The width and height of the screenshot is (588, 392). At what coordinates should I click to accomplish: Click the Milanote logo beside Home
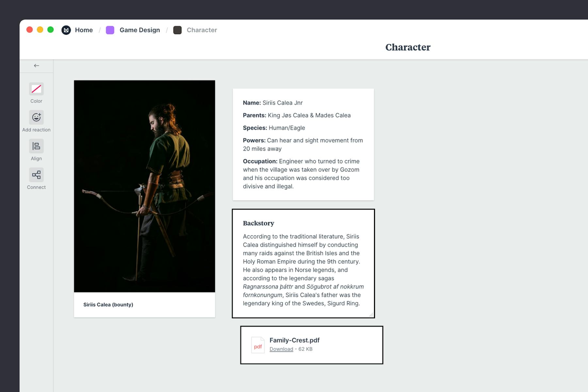coord(66,30)
